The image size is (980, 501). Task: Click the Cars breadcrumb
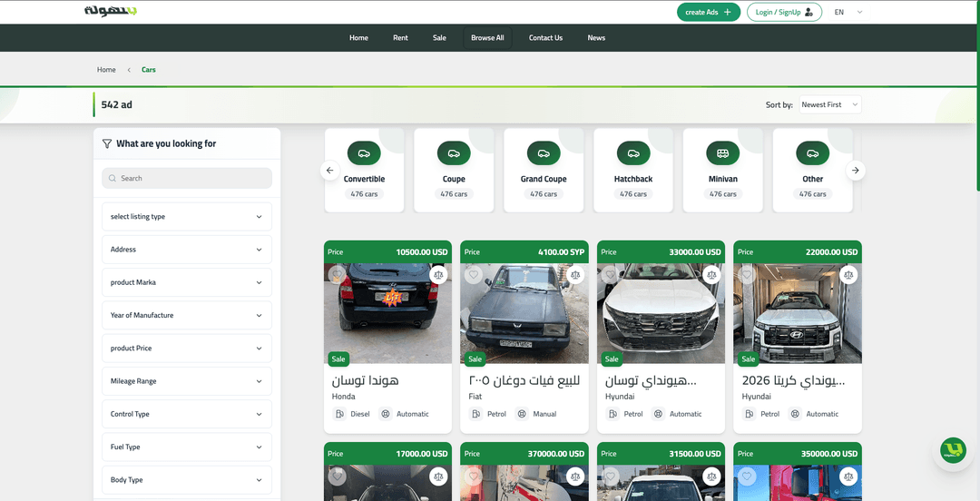coord(149,69)
